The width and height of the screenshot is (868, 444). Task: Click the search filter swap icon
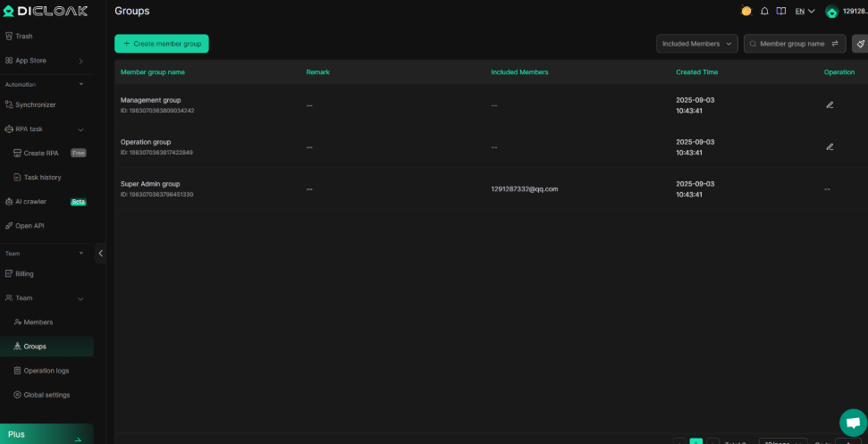(x=835, y=44)
